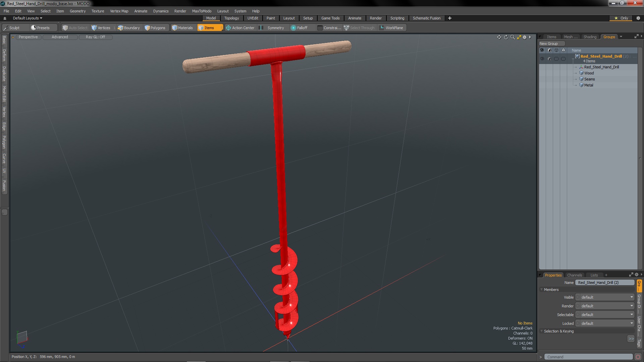Click the Command input field
This screenshot has width=644, height=362.
click(588, 357)
